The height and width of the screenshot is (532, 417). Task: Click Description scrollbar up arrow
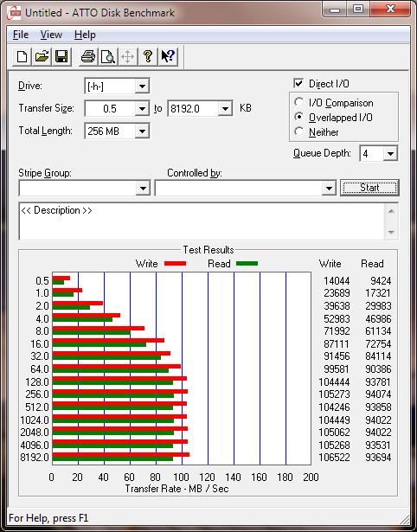391,211
